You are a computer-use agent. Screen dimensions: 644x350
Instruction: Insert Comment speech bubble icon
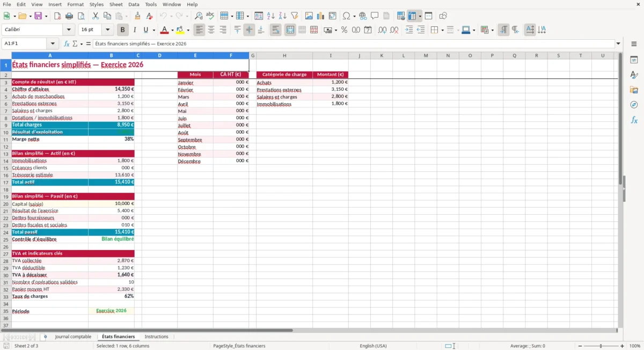[x=375, y=16]
